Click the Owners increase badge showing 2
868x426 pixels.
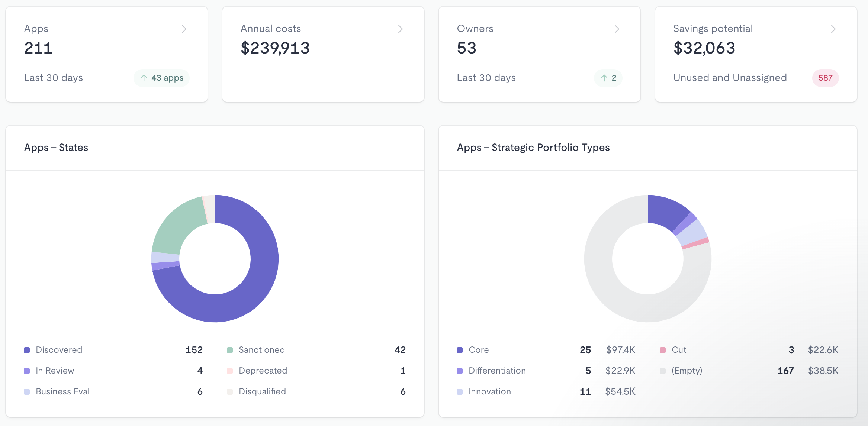point(608,78)
